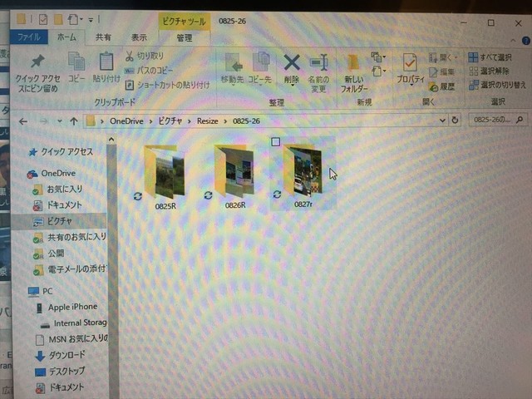
Task: Choose パスのコピー (Copy path)
Action: 149,70
